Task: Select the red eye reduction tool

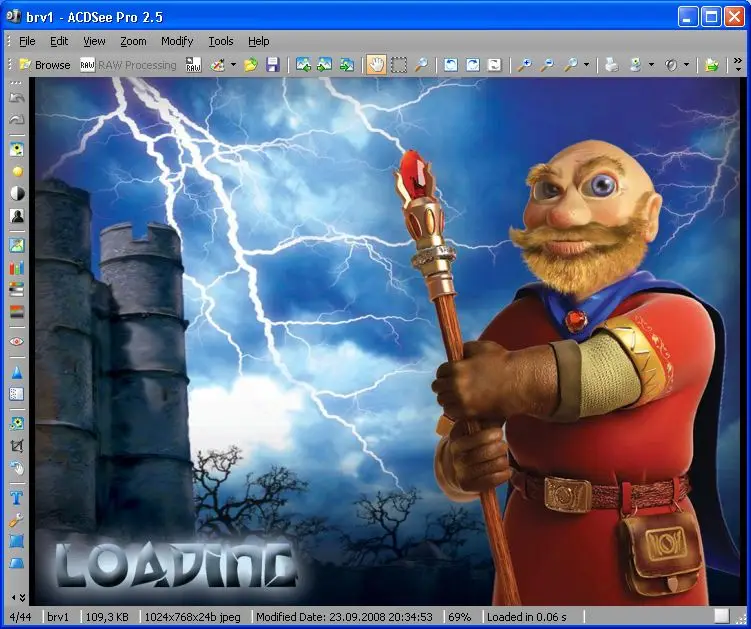Action: (x=17, y=342)
